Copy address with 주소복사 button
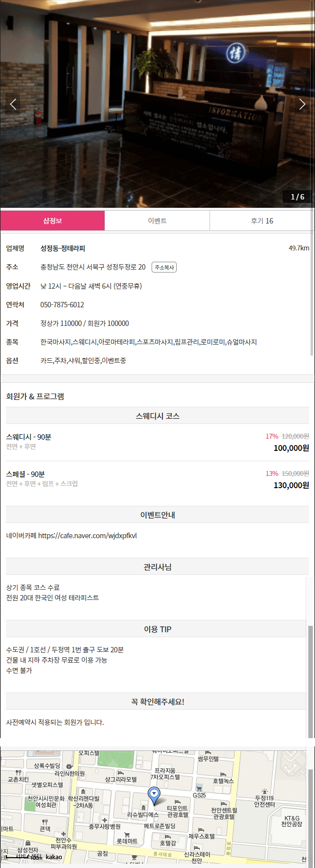Viewport: 315px width, 868px height. coord(164,267)
